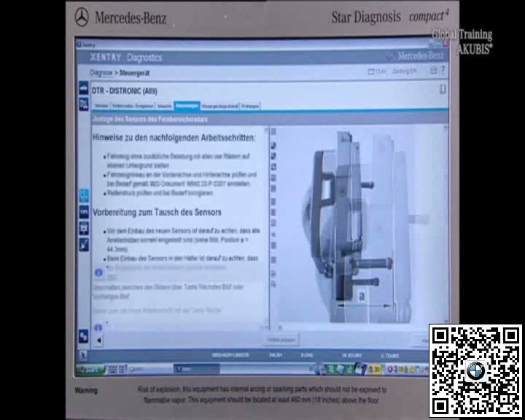Open the Version tab
The image size is (525, 420).
101,106
